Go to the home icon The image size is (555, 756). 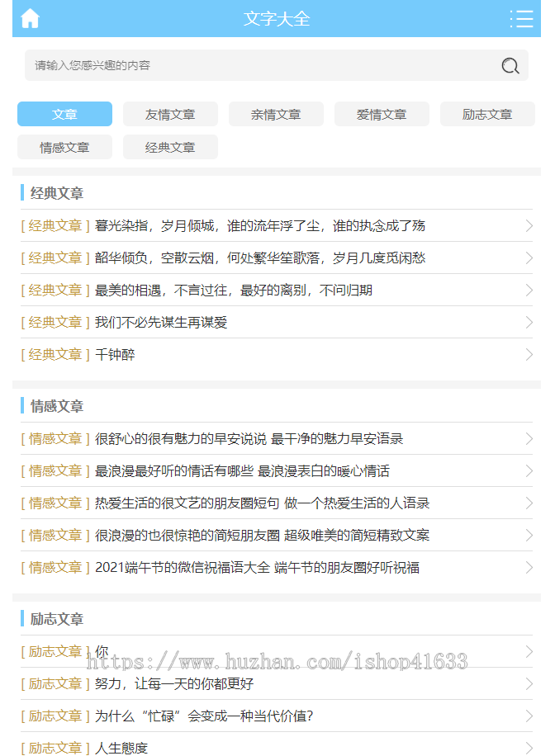30,19
